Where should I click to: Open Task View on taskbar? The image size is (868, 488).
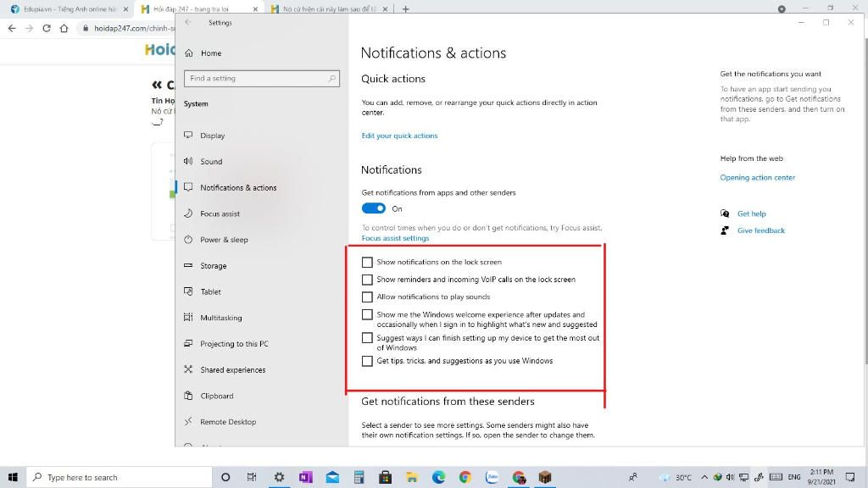coord(252,477)
